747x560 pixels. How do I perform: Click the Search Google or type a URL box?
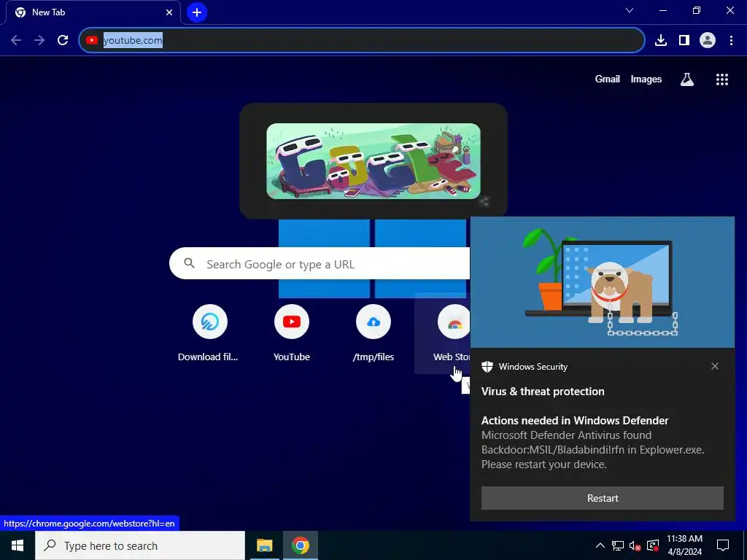pos(320,263)
